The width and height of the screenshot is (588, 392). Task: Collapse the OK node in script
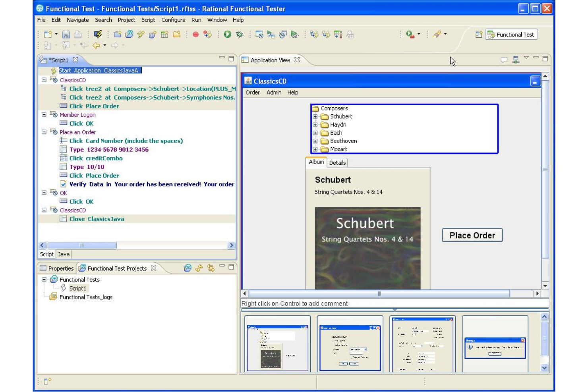point(44,193)
